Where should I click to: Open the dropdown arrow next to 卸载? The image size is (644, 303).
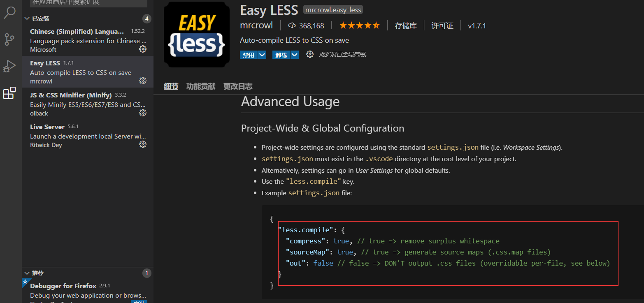[x=295, y=55]
